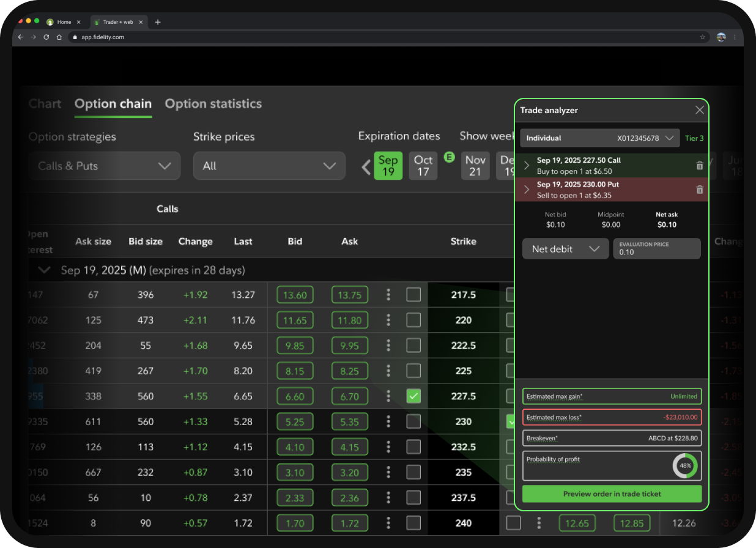Tick the 235 strike call checkbox
The height and width of the screenshot is (548, 756).
[413, 472]
